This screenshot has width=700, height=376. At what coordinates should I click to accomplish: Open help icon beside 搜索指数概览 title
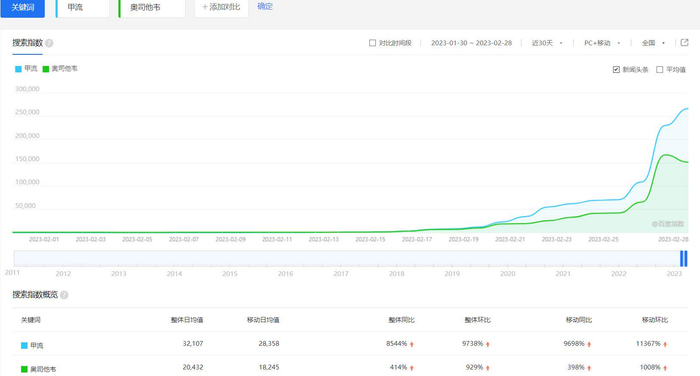tap(64, 295)
